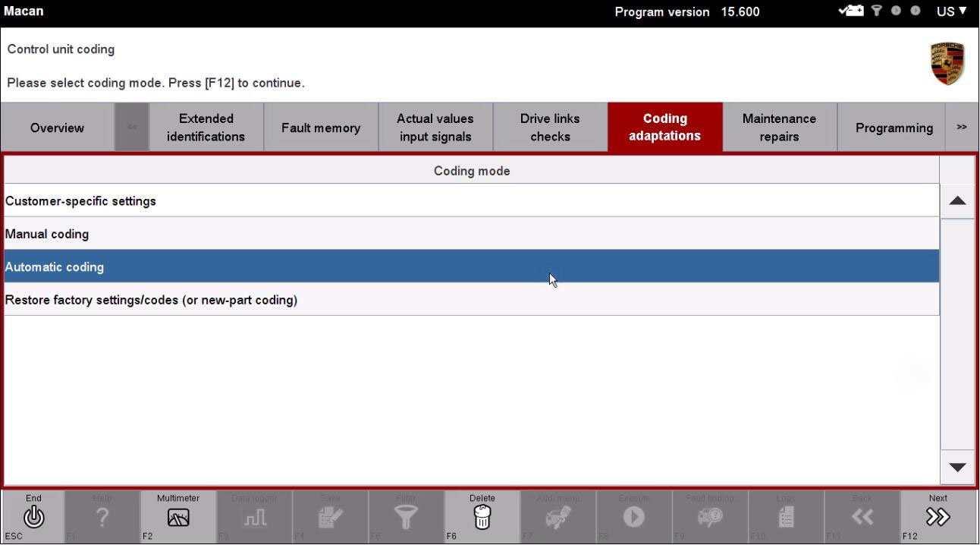Click the Coding mode column header
This screenshot has width=980, height=545.
(x=471, y=171)
